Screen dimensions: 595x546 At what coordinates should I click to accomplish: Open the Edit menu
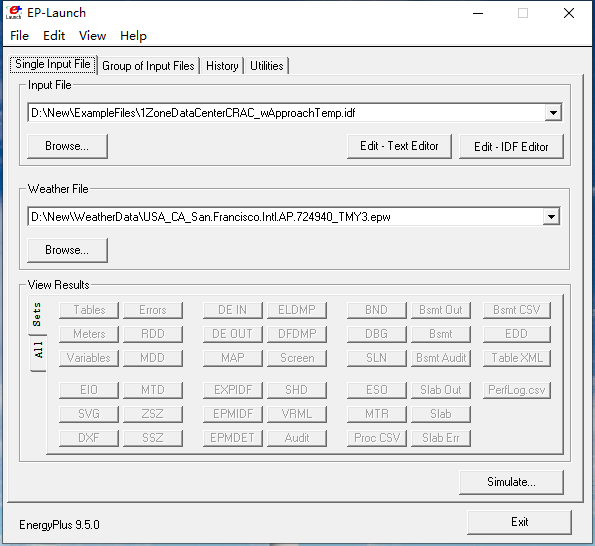tap(54, 36)
